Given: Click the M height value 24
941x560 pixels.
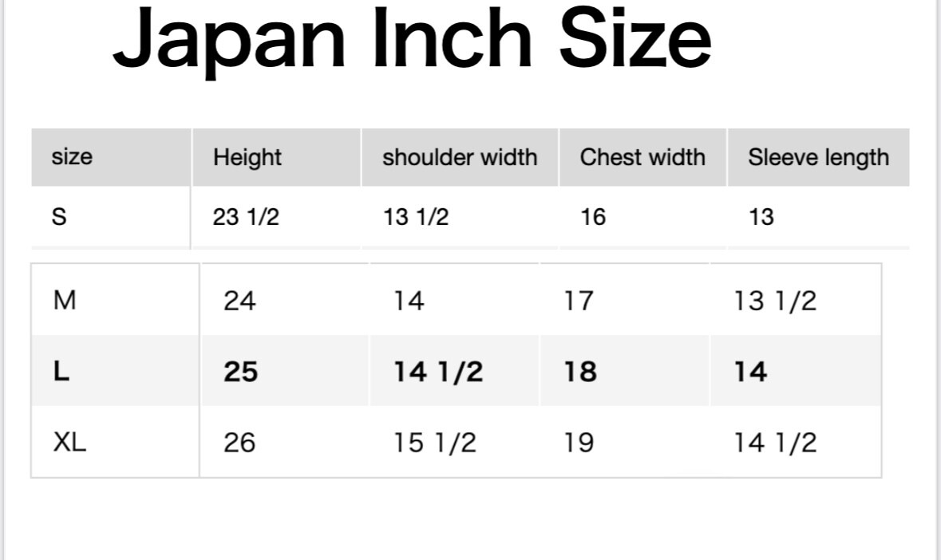Looking at the screenshot, I should (x=239, y=301).
